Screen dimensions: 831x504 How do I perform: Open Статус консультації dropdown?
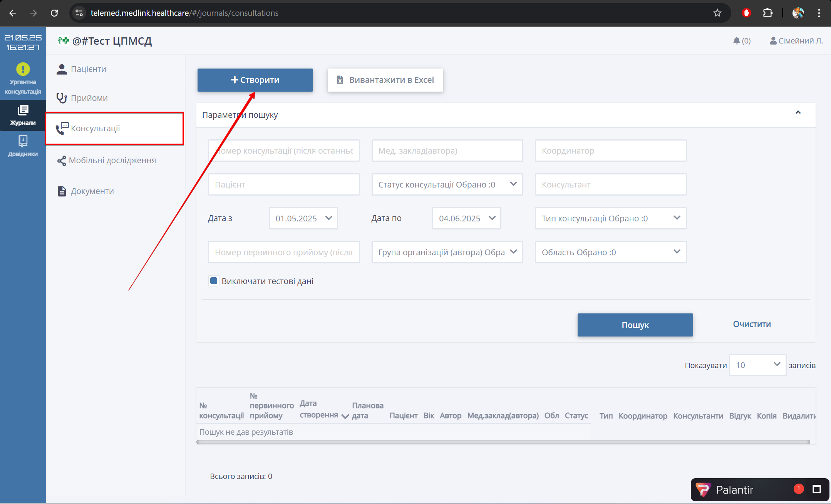[447, 184]
